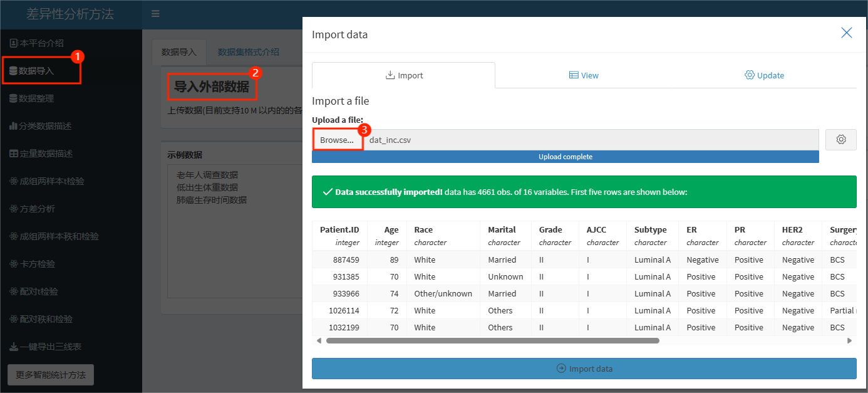868x393 pixels.
Task: Click the gear settings icon beside file input
Action: click(x=840, y=140)
